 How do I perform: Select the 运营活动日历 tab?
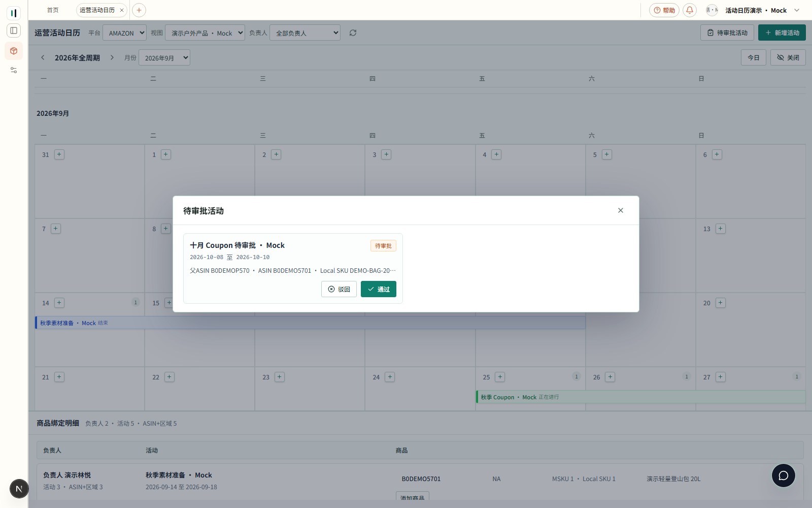(97, 10)
